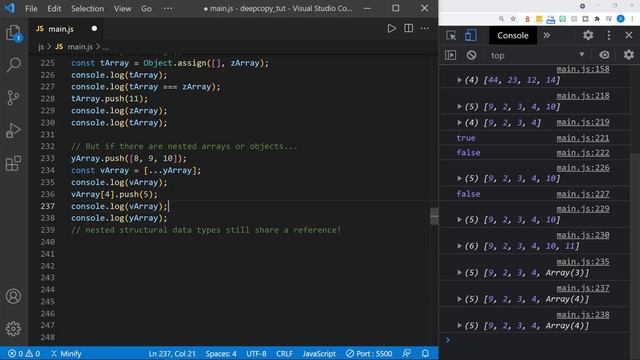Expand the Array(4) log from main.js:237
640x360 pixels.
pyautogui.click(x=459, y=299)
